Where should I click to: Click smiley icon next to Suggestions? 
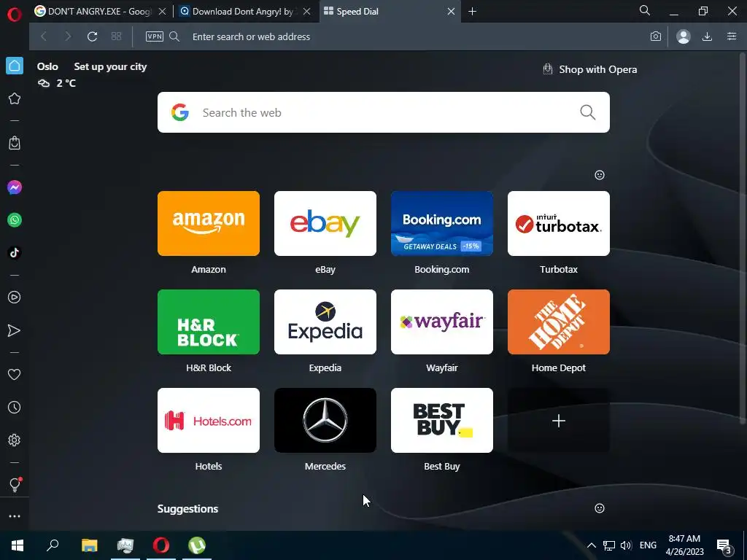click(600, 508)
